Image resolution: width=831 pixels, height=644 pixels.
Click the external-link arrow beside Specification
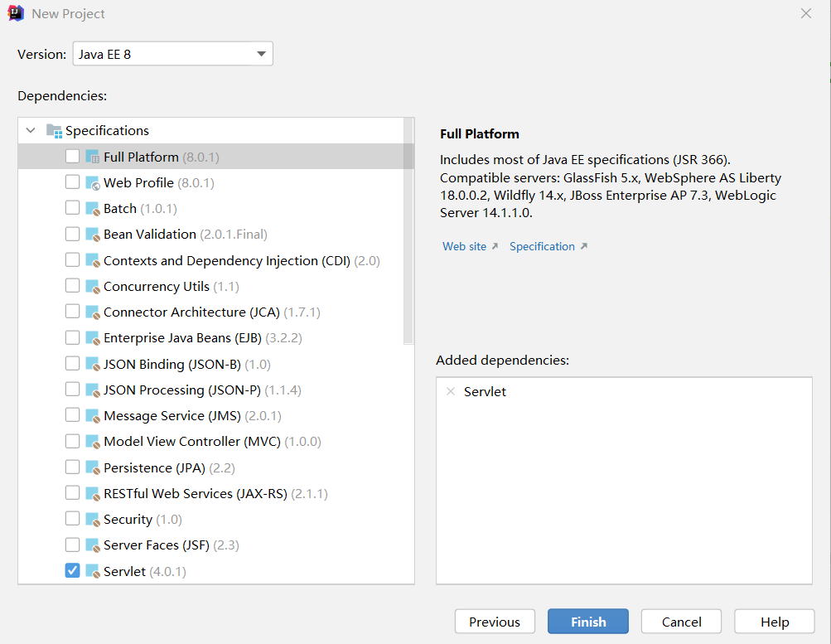[x=583, y=246]
